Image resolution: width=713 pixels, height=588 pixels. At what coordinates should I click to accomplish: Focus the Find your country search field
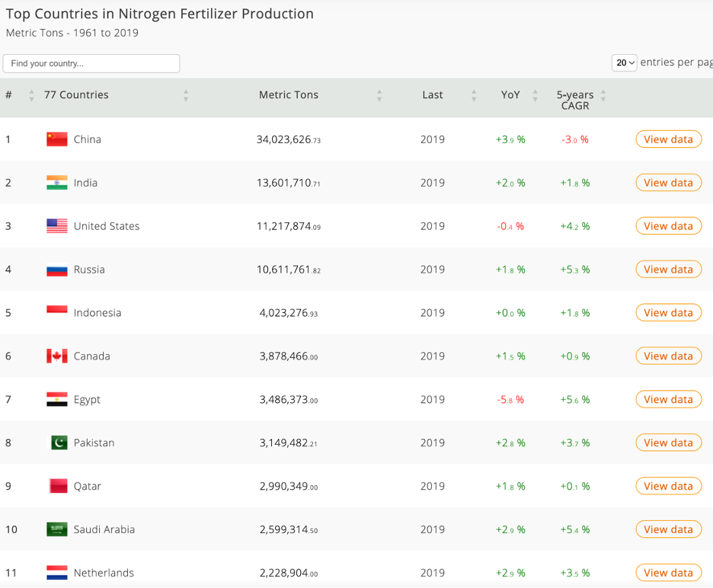(91, 63)
